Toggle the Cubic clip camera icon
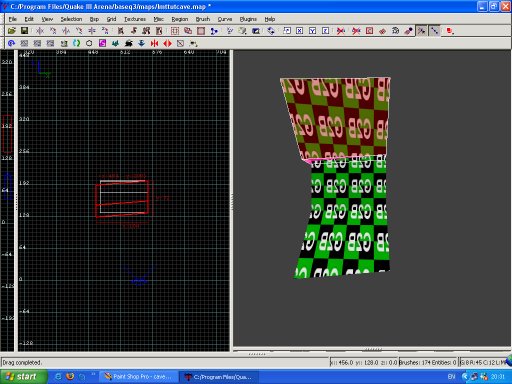 (x=256, y=31)
